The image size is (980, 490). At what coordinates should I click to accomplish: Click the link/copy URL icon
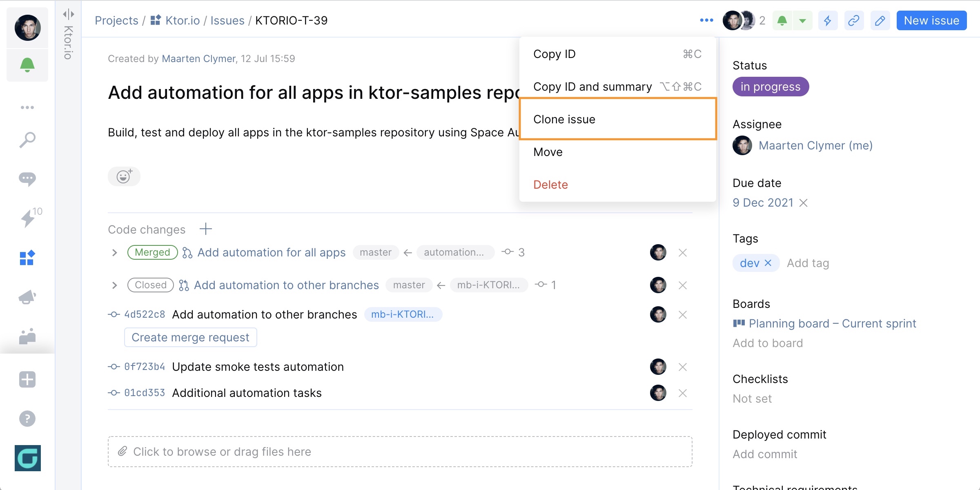(853, 21)
